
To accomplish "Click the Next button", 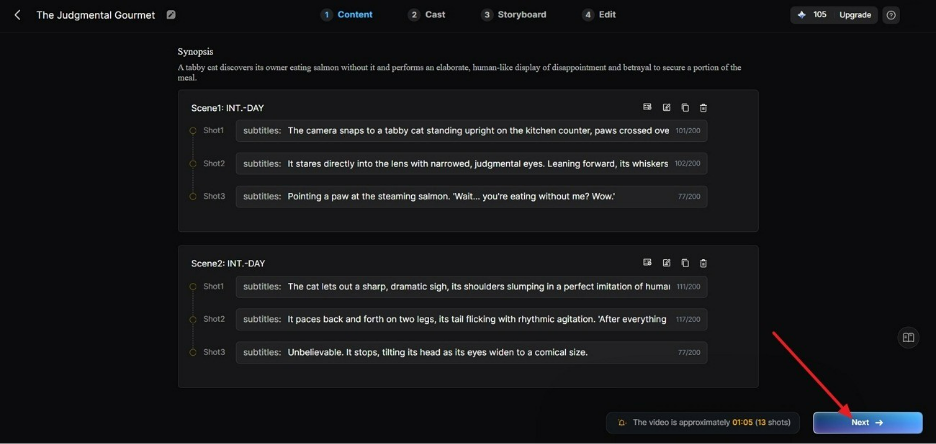I will [x=867, y=423].
